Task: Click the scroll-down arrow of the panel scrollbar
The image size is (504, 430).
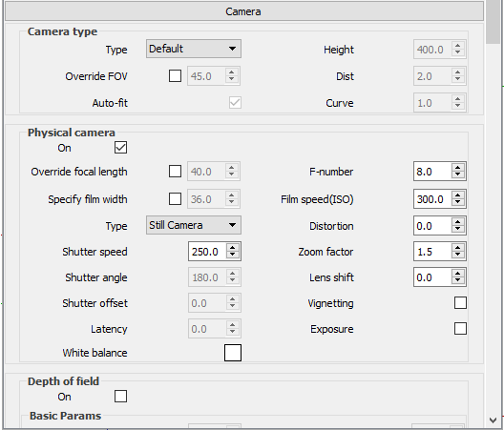Action: [493, 420]
